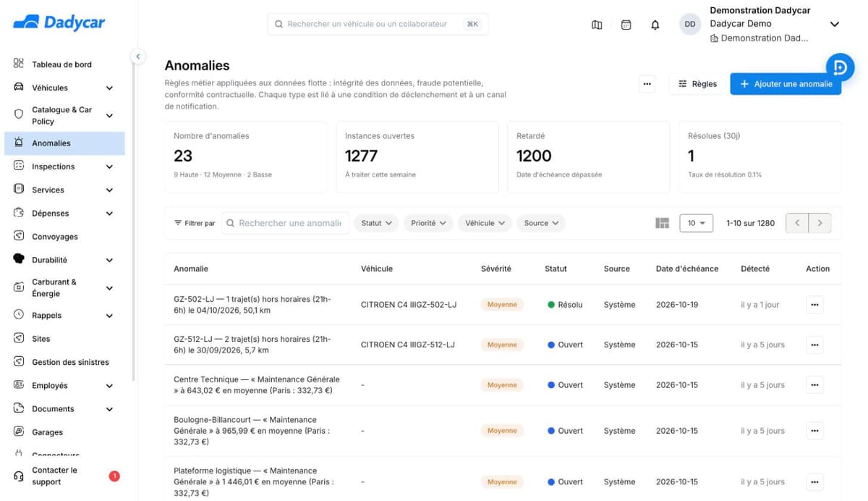
Task: Open the notifications bell
Action: tap(655, 25)
